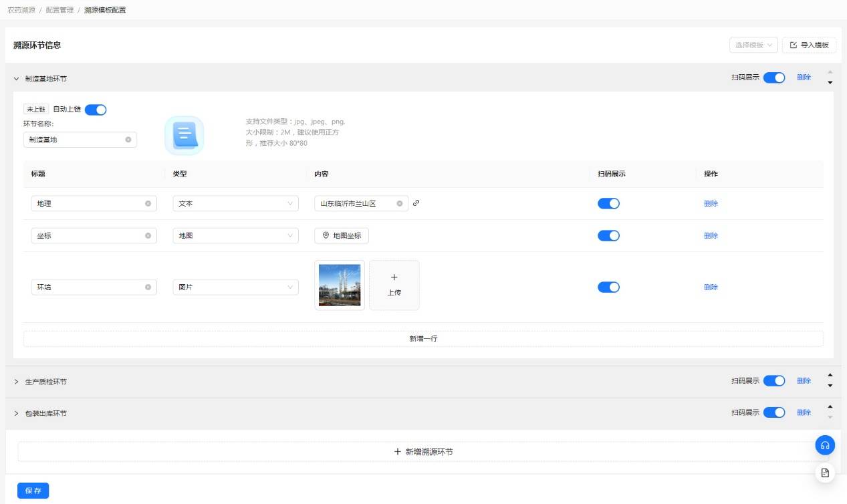
Task: Click the 导入模板 button
Action: point(809,45)
